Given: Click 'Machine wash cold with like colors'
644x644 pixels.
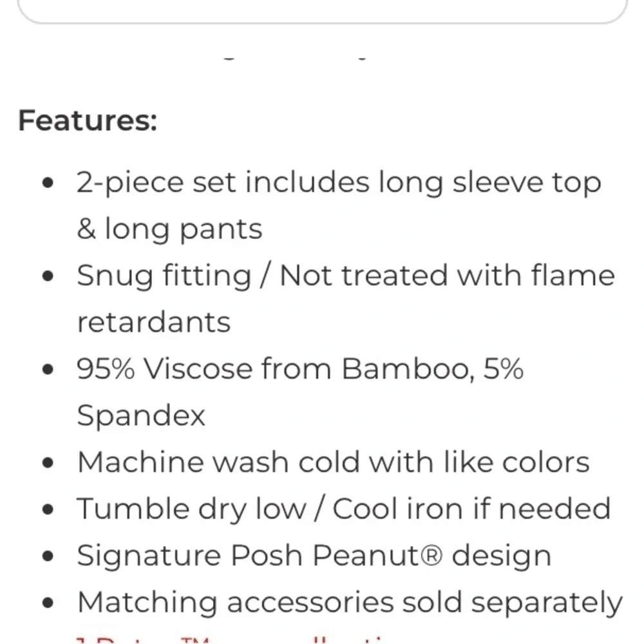Looking at the screenshot, I should click(333, 462).
